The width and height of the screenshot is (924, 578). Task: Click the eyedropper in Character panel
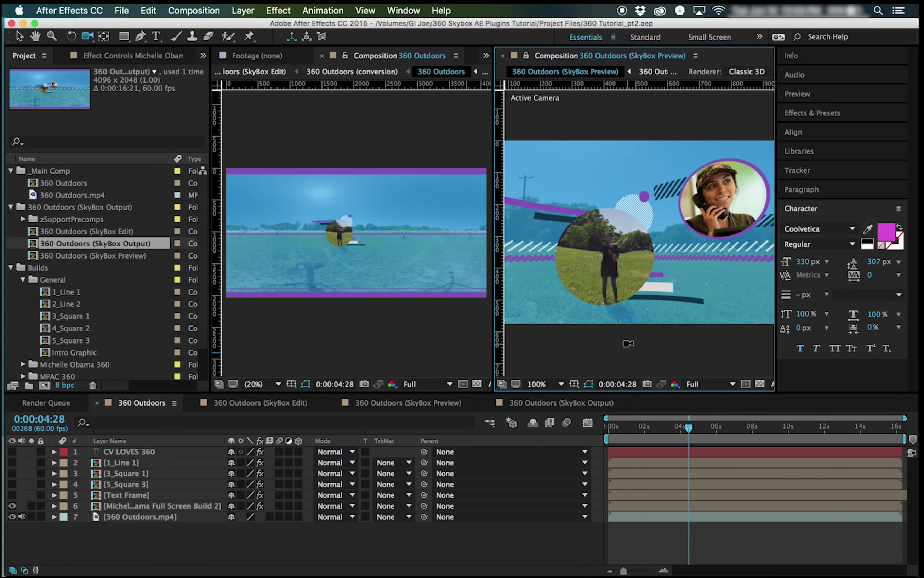click(x=867, y=229)
